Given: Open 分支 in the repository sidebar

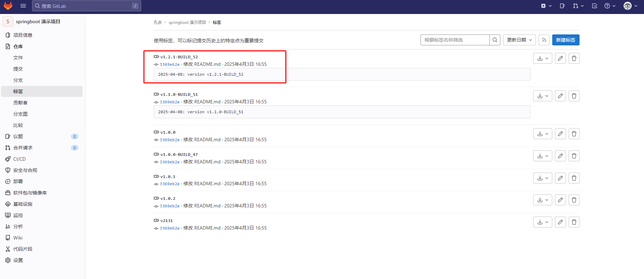Looking at the screenshot, I should (x=18, y=80).
